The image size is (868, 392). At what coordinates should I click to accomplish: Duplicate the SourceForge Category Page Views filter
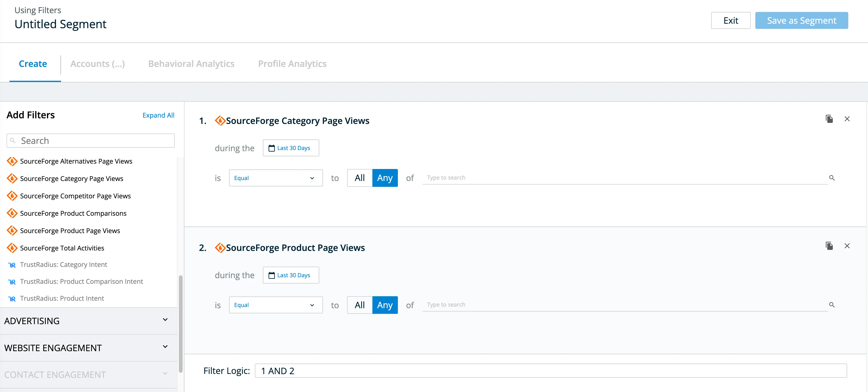829,119
